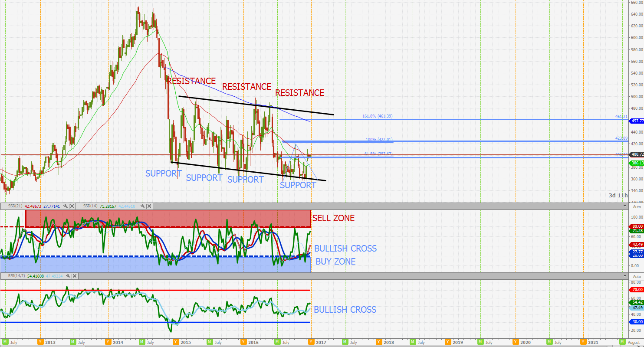Click the blue 457.77 price tag

pyautogui.click(x=635, y=121)
